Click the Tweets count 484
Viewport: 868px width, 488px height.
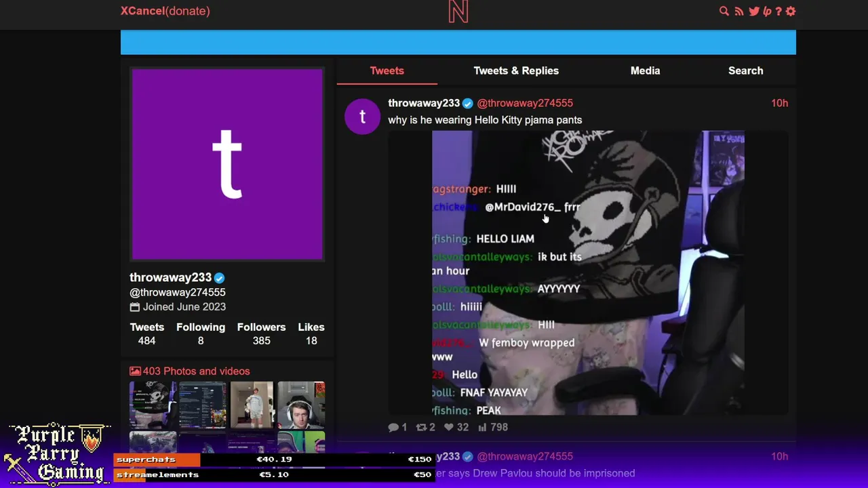click(147, 341)
